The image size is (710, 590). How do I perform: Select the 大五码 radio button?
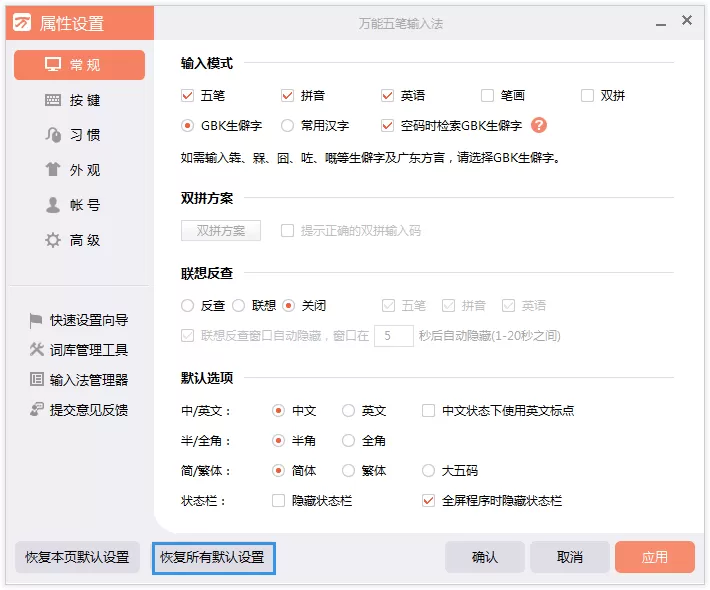click(x=428, y=470)
